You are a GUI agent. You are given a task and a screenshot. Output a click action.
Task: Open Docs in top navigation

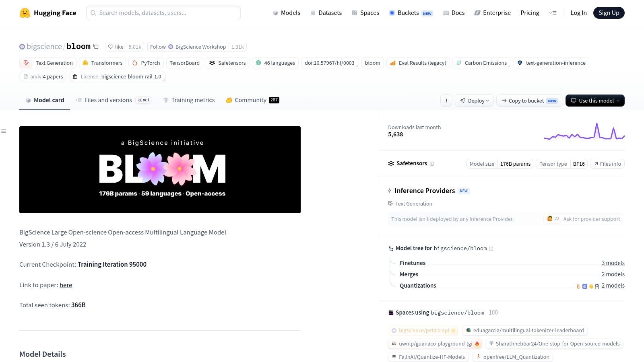(x=454, y=13)
